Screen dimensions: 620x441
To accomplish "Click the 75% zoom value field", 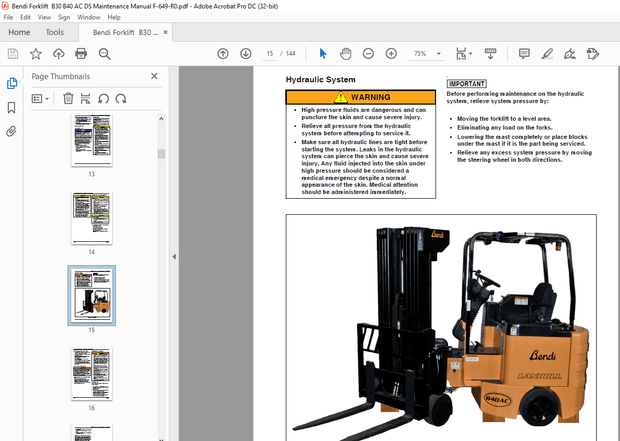I will pyautogui.click(x=420, y=53).
